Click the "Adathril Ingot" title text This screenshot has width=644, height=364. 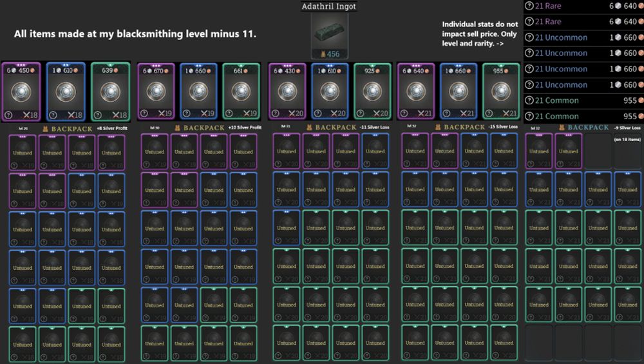(x=328, y=6)
